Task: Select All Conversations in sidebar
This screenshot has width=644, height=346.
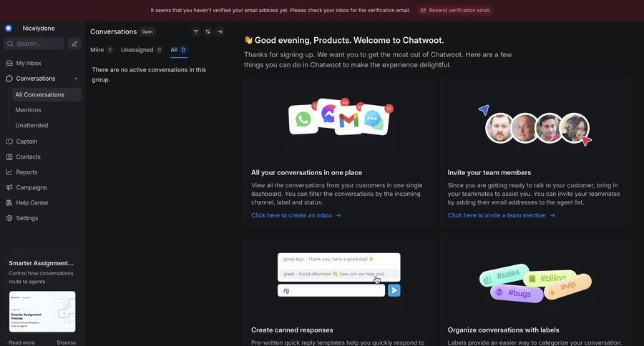Action: (x=47, y=94)
